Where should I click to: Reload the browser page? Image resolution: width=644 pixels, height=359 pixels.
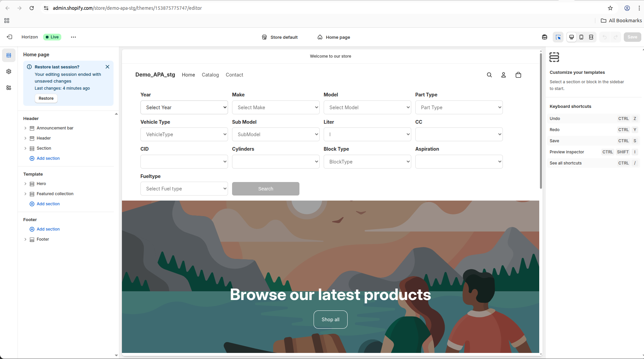coord(32,8)
